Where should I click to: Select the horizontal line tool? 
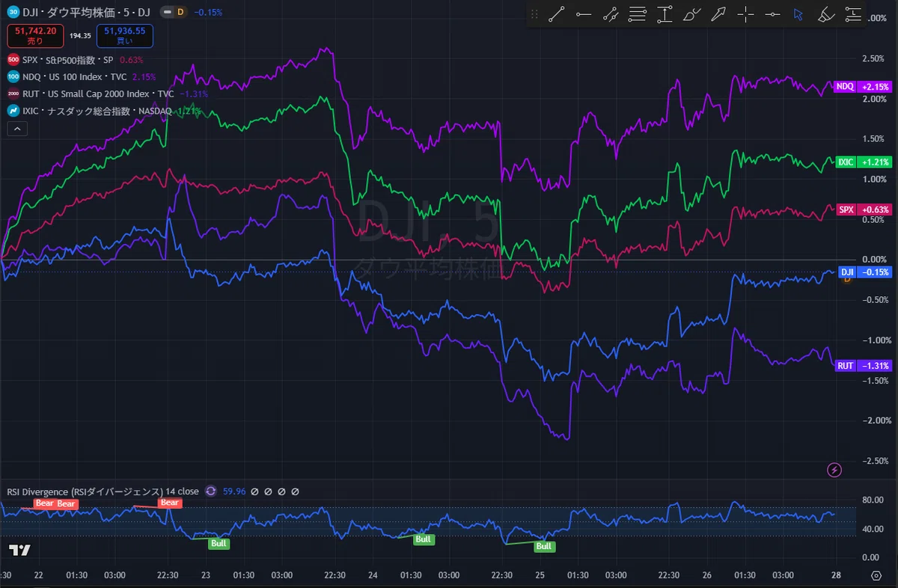click(772, 13)
